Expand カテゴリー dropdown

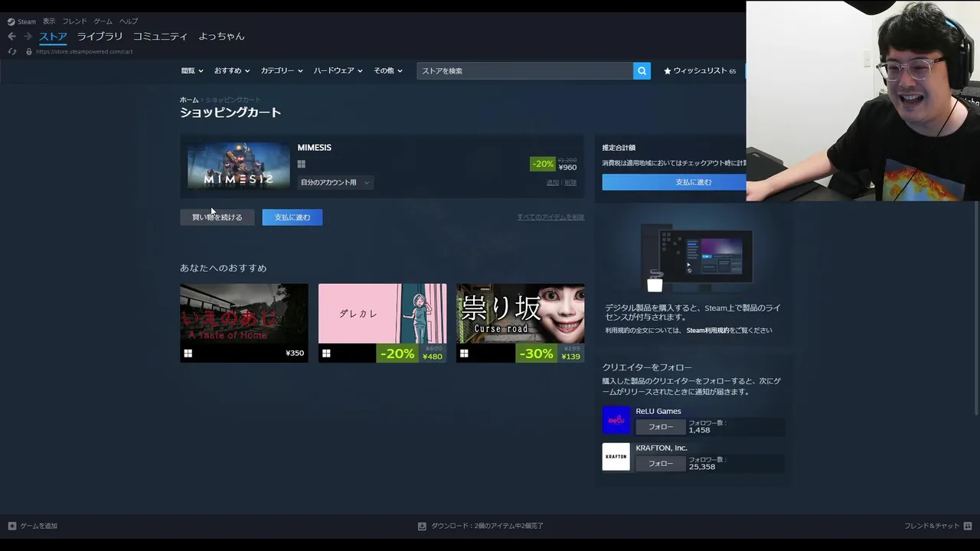282,70
